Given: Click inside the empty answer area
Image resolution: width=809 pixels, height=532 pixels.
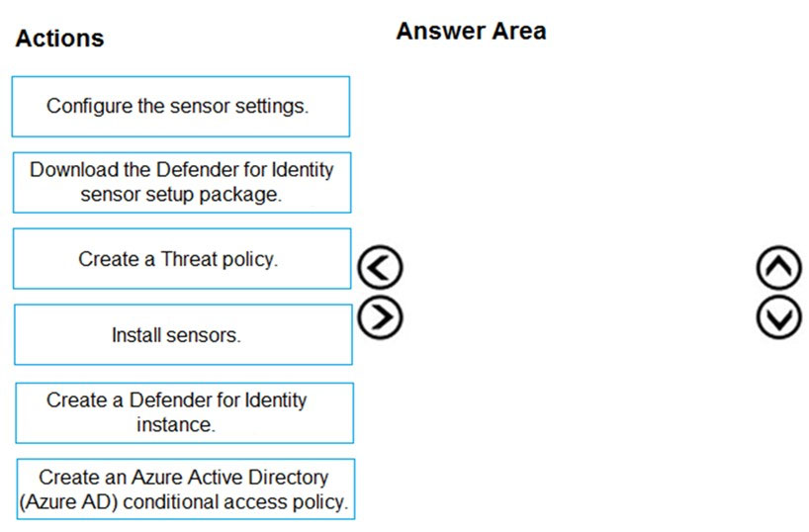Looking at the screenshot, I should click(578, 289).
